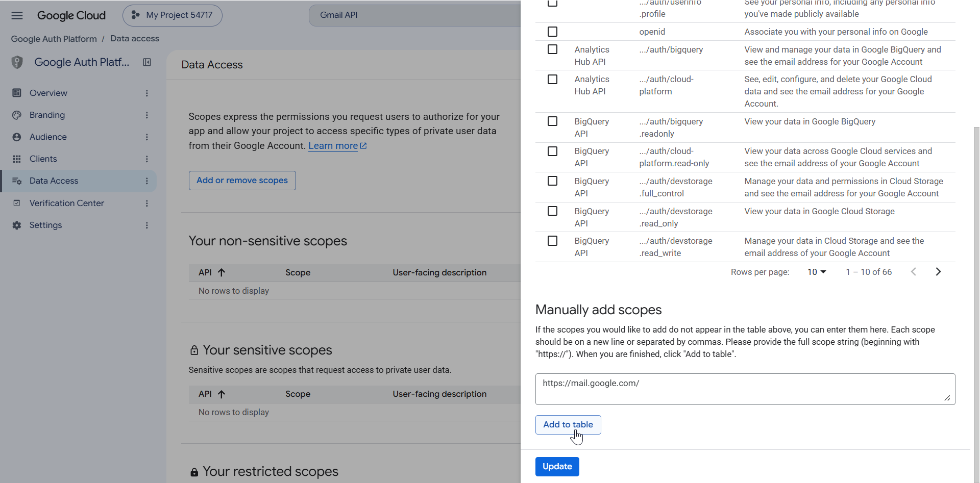
Task: Collapse the side navigation panel icon
Action: tap(147, 62)
